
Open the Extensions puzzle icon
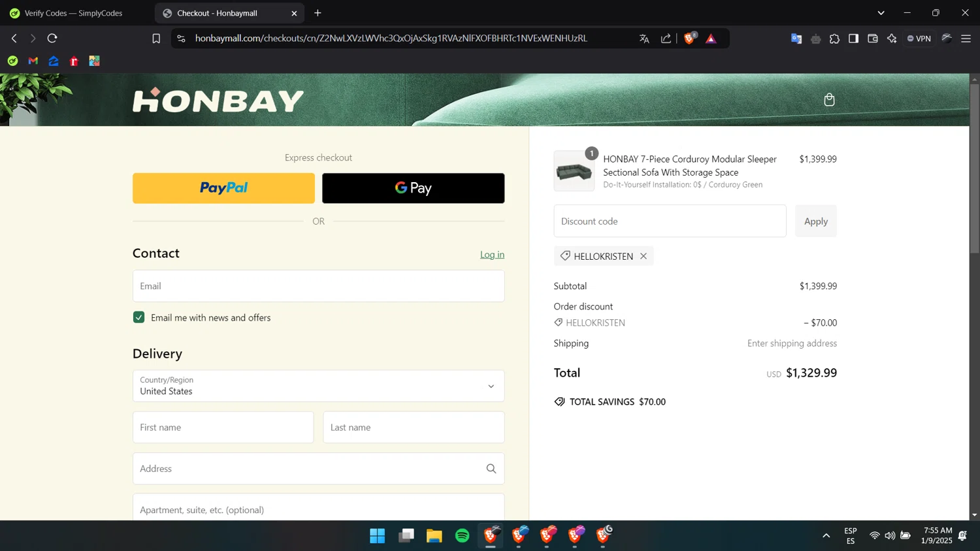pyautogui.click(x=834, y=39)
